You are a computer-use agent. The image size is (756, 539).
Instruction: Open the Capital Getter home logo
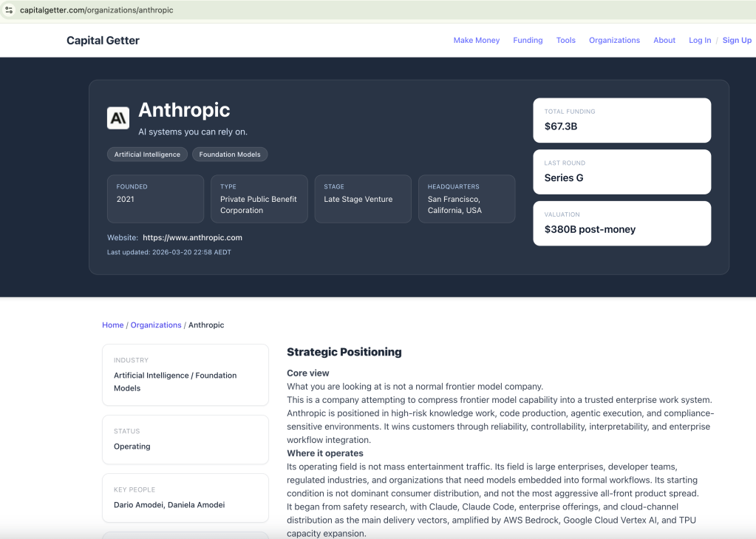coord(103,41)
